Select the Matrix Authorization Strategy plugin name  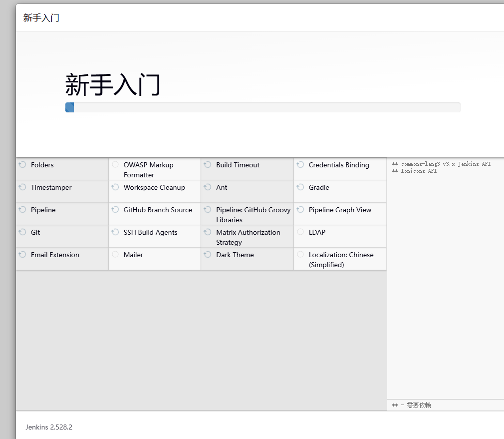pos(248,237)
